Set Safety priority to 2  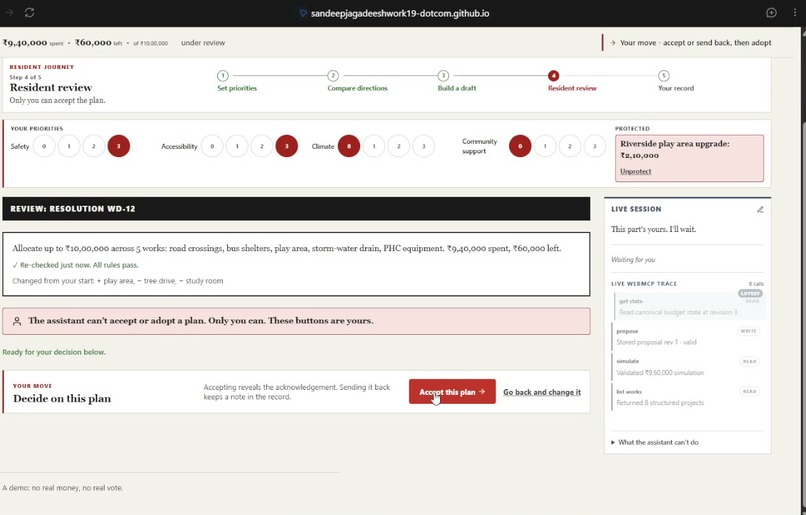(x=94, y=146)
